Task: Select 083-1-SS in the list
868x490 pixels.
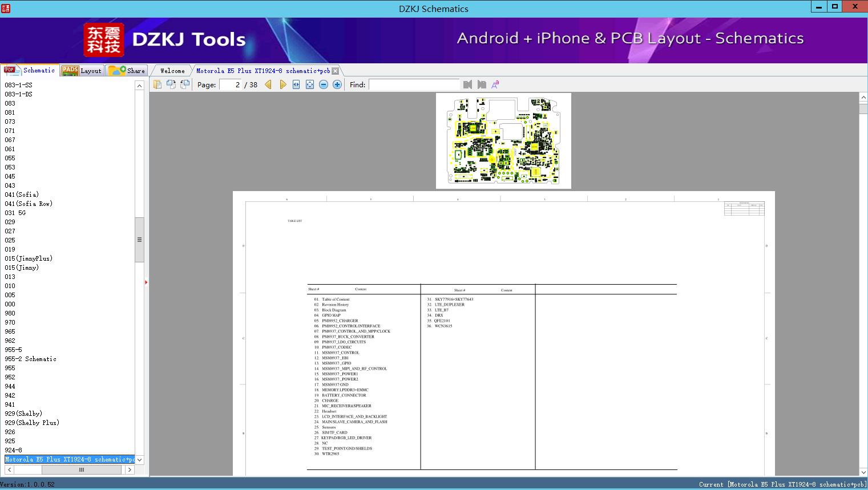Action: [x=18, y=85]
